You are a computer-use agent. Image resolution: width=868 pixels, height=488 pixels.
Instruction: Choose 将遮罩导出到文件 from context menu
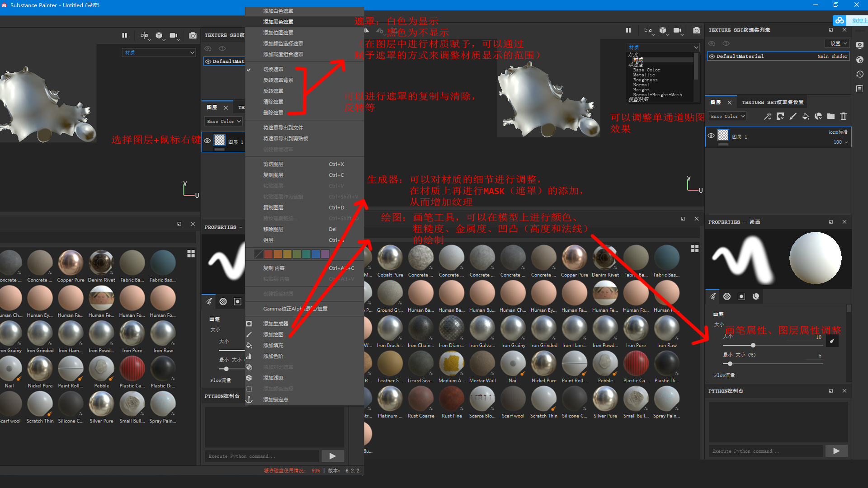click(305, 128)
